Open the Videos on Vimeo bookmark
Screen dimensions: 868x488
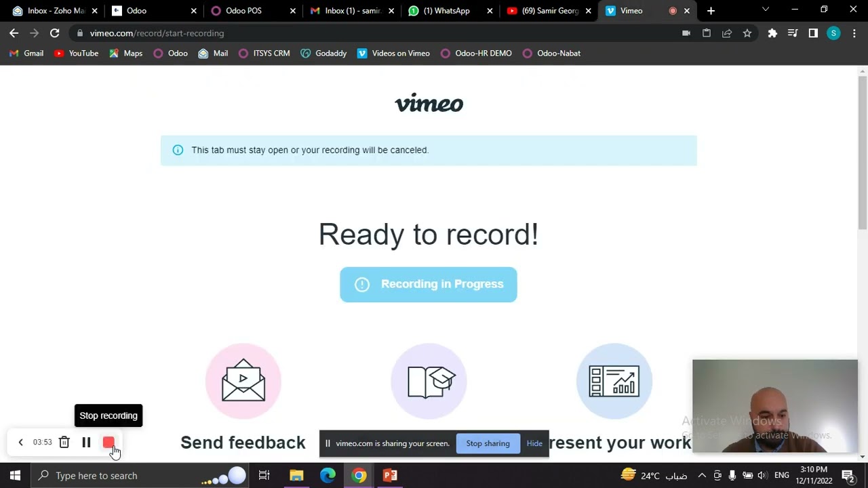pyautogui.click(x=394, y=54)
